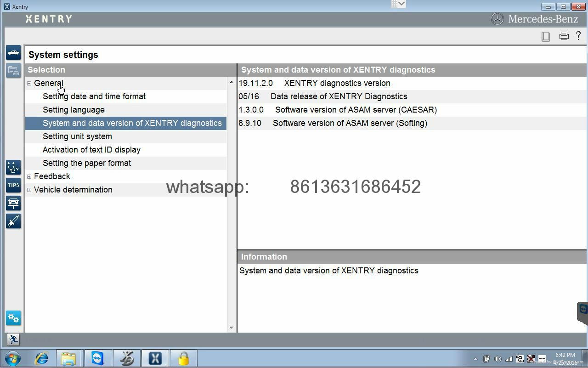The height and width of the screenshot is (368, 588).
Task: Open Windows Explorer folder in taskbar
Action: [x=68, y=358]
